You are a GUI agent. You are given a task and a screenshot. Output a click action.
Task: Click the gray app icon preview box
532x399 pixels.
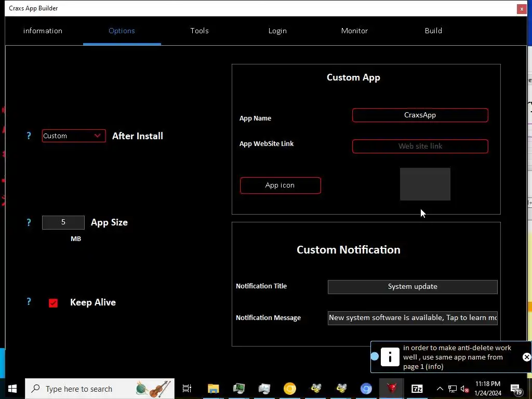coord(425,184)
